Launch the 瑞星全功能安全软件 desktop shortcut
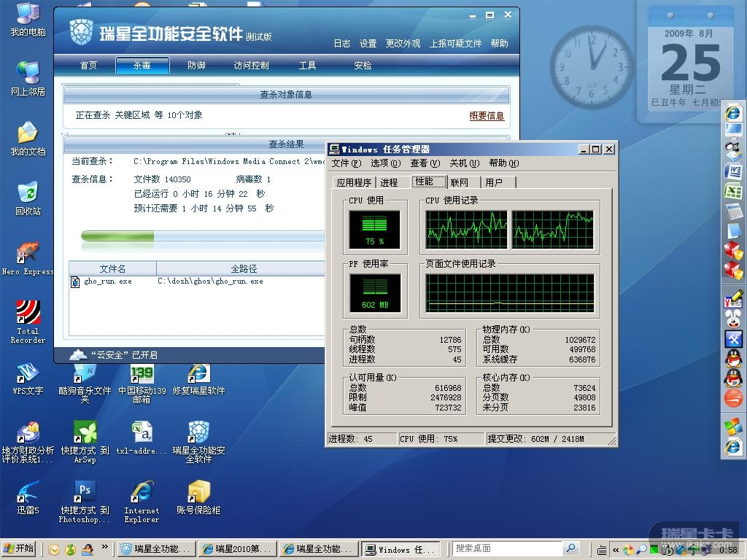Image resolution: width=747 pixels, height=560 pixels. pyautogui.click(x=198, y=443)
